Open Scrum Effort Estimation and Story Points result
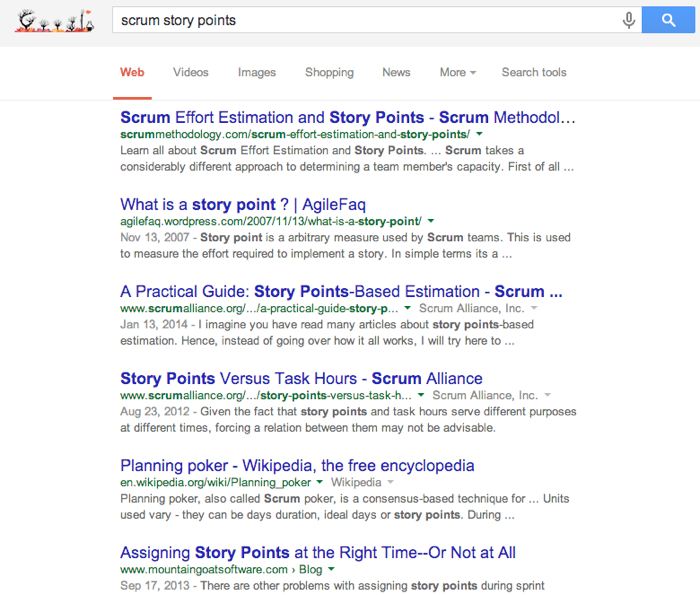 point(348,117)
